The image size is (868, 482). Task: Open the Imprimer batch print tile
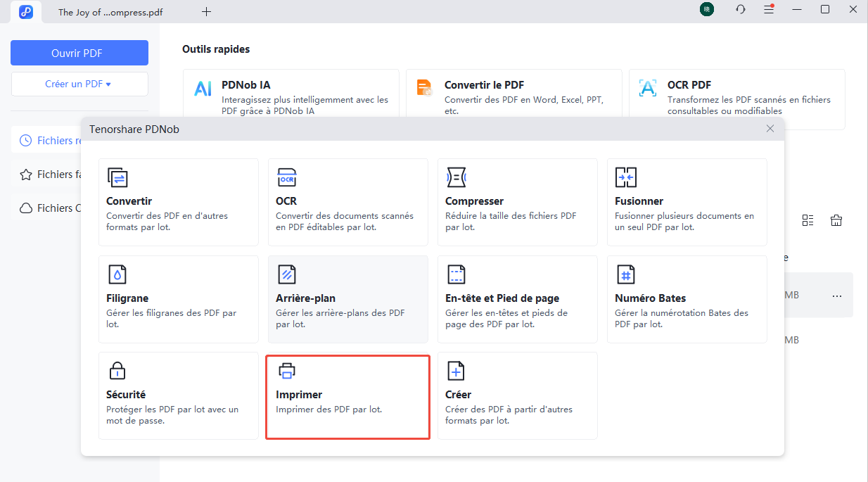[347, 397]
